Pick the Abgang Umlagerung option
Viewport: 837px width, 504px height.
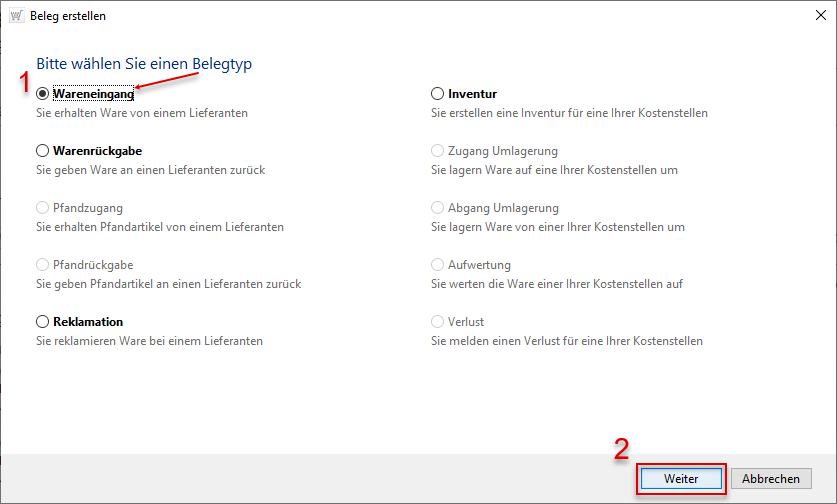[437, 208]
